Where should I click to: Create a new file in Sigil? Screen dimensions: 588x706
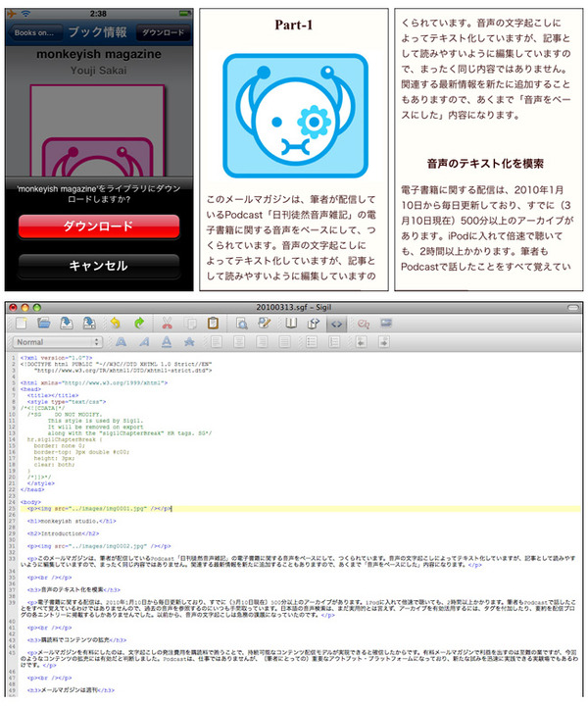(x=22, y=324)
